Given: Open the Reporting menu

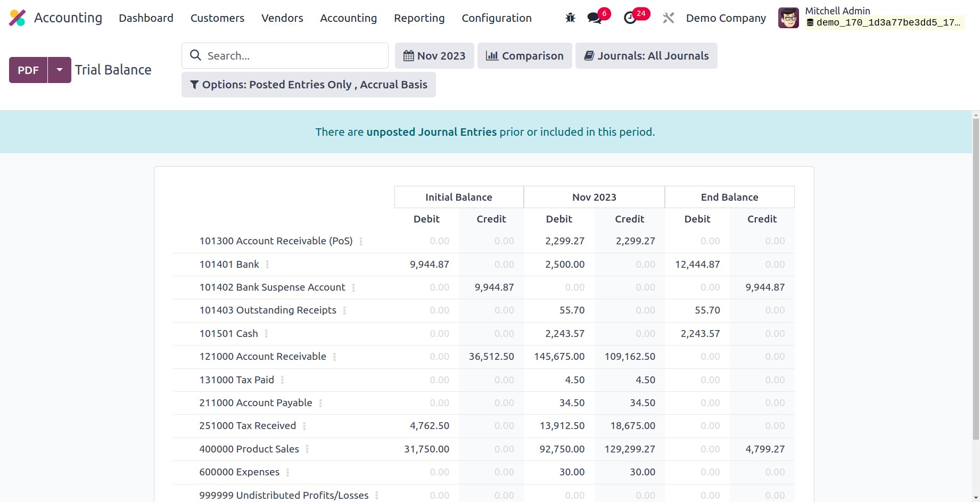Looking at the screenshot, I should point(419,18).
